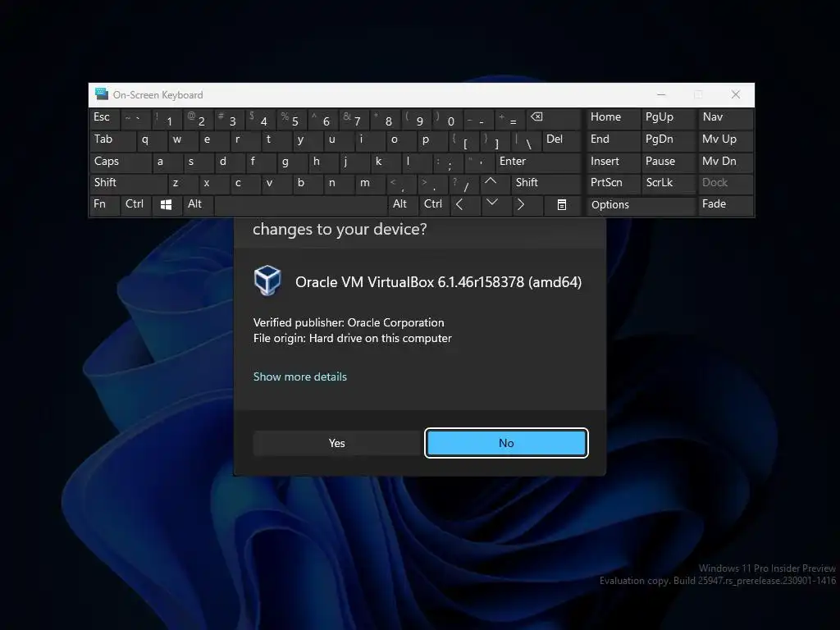Click the Insert key
The width and height of the screenshot is (840, 630).
pos(614,162)
